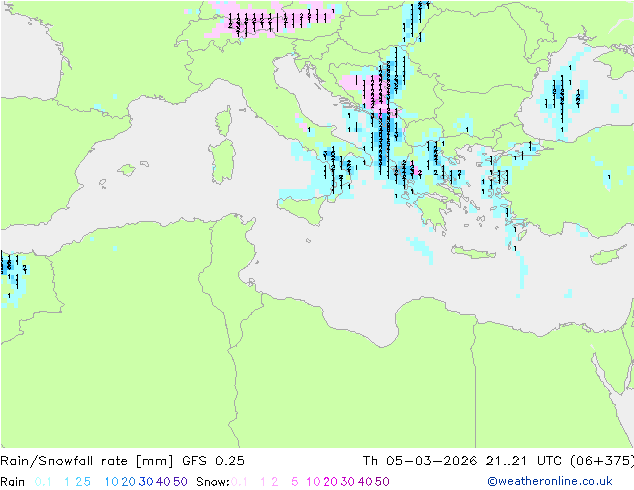Image resolution: width=634 pixels, height=490 pixels.
Task: Click the "(06+375)" forecast run label
Action: (602, 461)
